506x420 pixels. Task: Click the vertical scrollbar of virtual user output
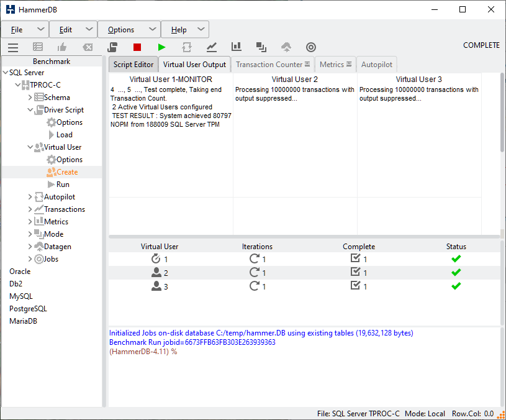pos(502,113)
